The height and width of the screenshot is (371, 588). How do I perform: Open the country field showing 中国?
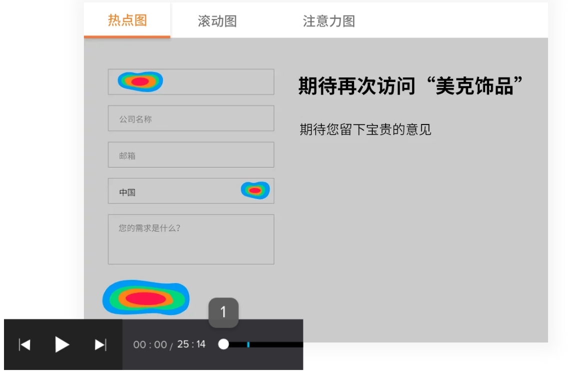coord(191,190)
